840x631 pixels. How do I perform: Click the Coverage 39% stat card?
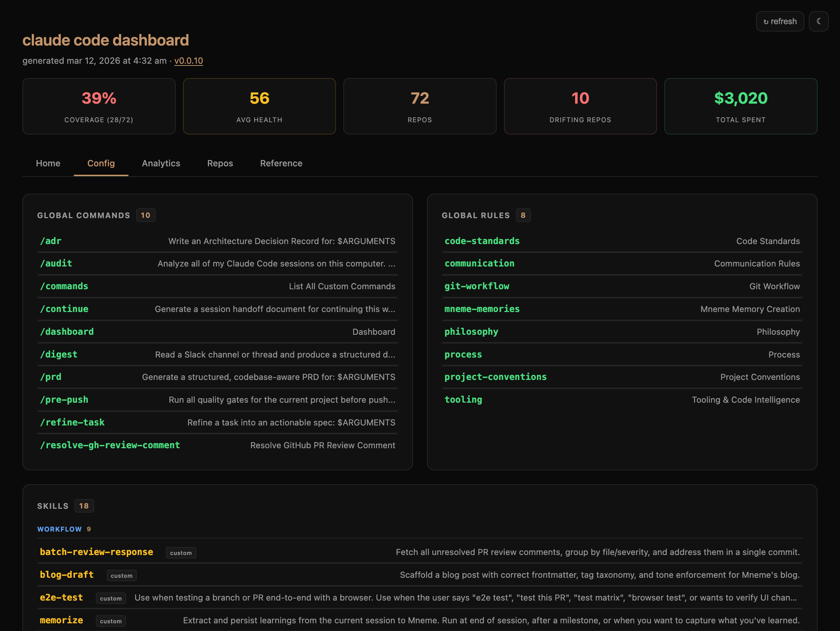99,106
